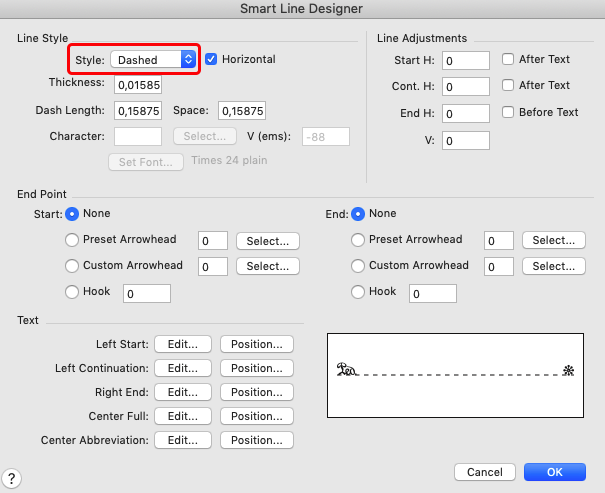This screenshot has height=493, width=605.
Task: Choose Hook radio for Start point
Action: tap(72, 292)
